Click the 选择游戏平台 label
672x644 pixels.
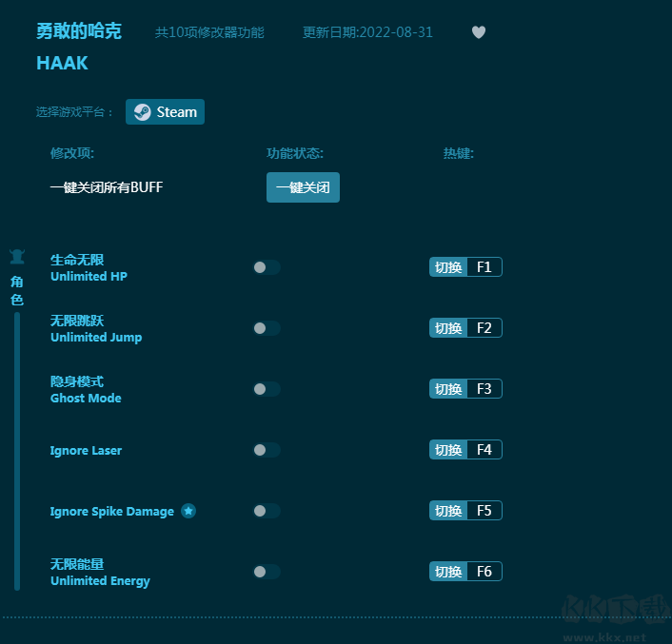coord(73,112)
